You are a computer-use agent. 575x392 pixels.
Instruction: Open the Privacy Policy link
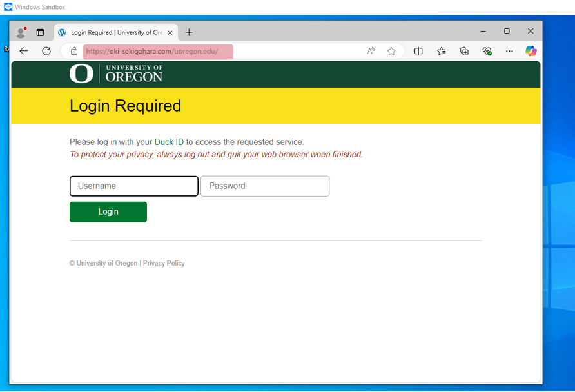pyautogui.click(x=164, y=263)
